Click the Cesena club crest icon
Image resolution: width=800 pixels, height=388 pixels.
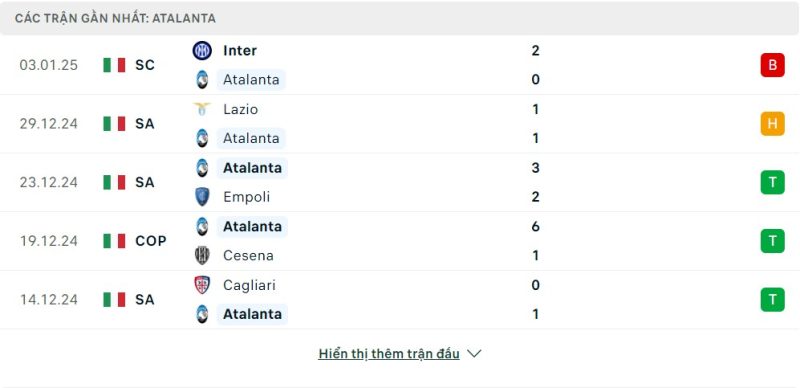[202, 255]
